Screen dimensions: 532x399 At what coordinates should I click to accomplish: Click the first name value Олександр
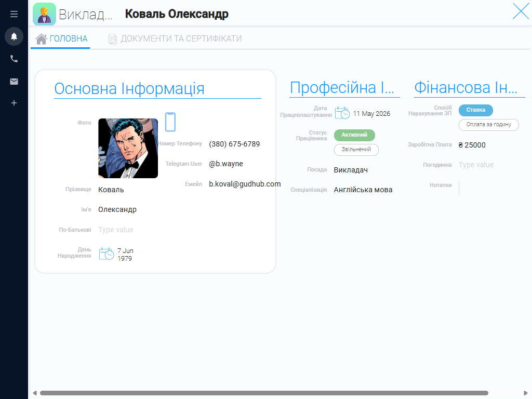[x=117, y=210]
